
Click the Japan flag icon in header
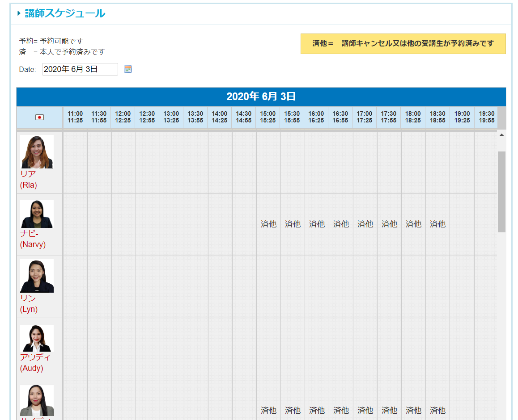[x=39, y=117]
